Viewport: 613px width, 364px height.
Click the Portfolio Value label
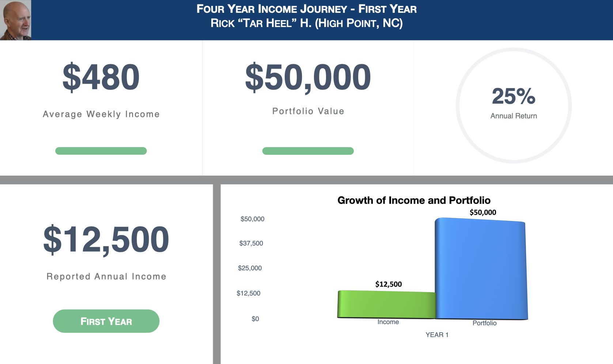308,111
